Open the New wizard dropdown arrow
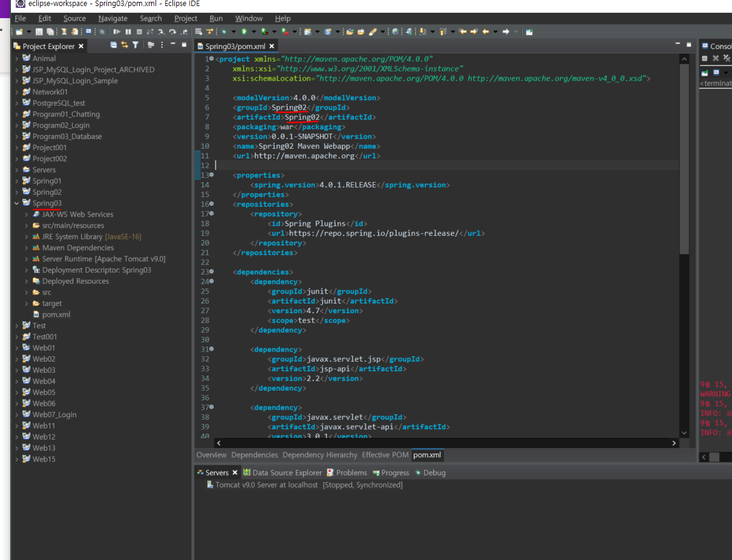The height and width of the screenshot is (560, 732). pos(29,31)
